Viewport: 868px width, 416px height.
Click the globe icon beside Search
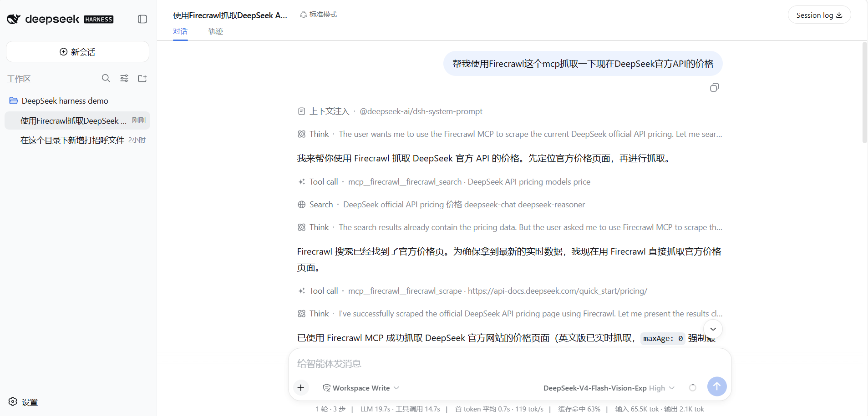coord(301,205)
